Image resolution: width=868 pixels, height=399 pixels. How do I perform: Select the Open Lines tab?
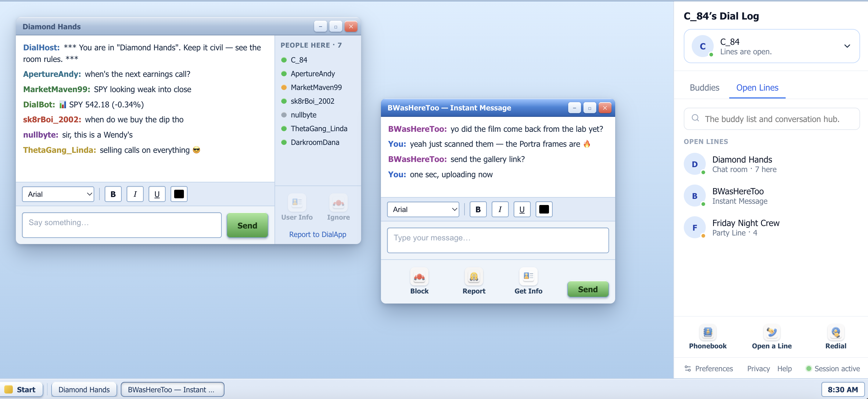coord(757,88)
